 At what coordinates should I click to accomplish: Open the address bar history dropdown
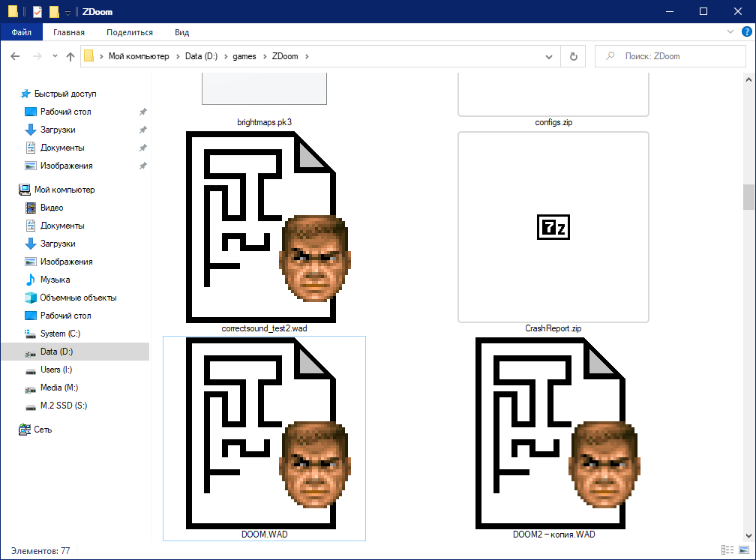549,56
